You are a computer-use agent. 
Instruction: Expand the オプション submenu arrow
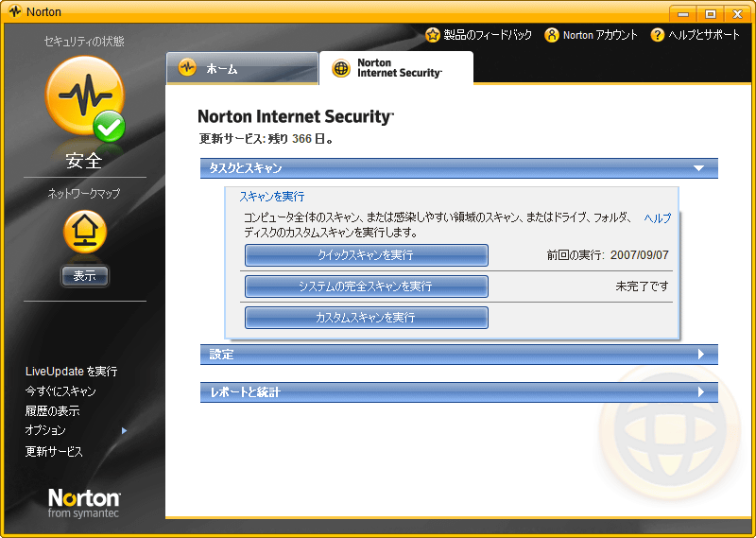coord(125,430)
